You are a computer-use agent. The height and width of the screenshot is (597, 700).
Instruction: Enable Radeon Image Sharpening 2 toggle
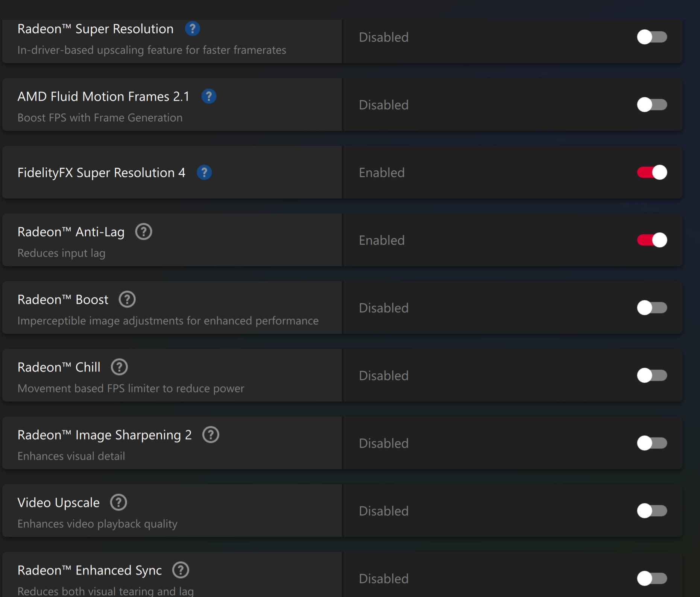tap(652, 443)
